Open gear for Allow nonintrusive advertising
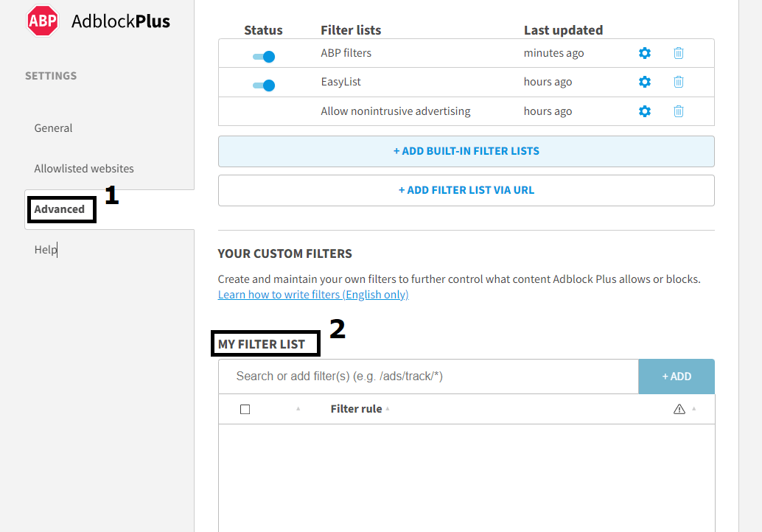Image resolution: width=762 pixels, height=532 pixels. [x=644, y=111]
